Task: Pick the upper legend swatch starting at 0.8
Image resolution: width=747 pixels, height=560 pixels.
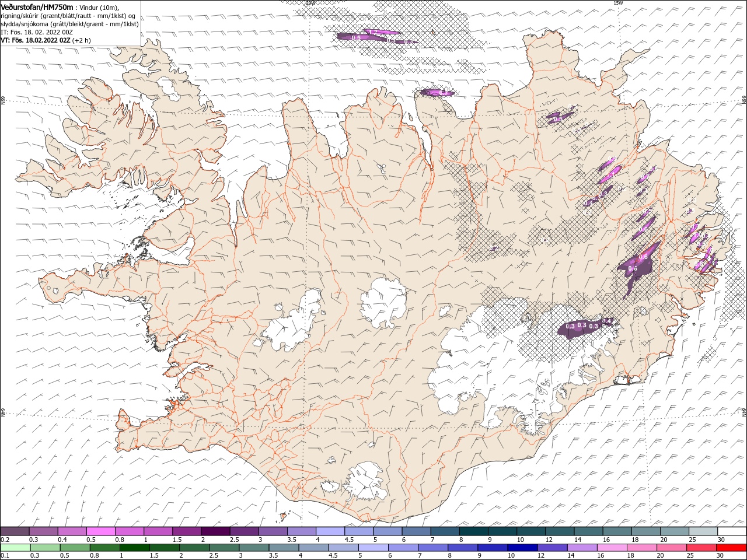Action: (x=130, y=531)
